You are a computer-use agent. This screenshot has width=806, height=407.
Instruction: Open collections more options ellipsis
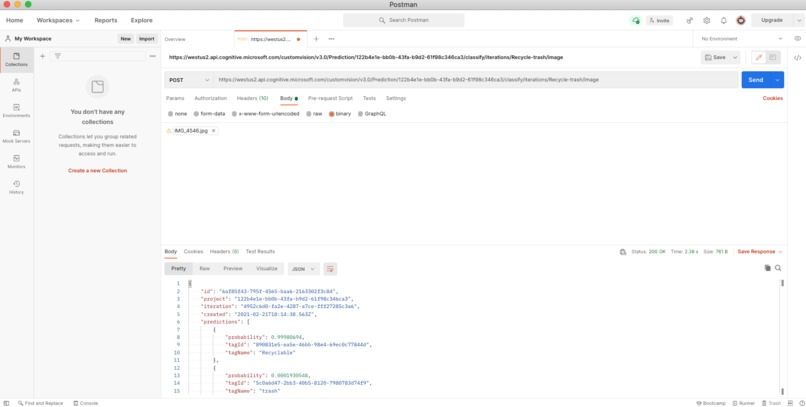(153, 56)
